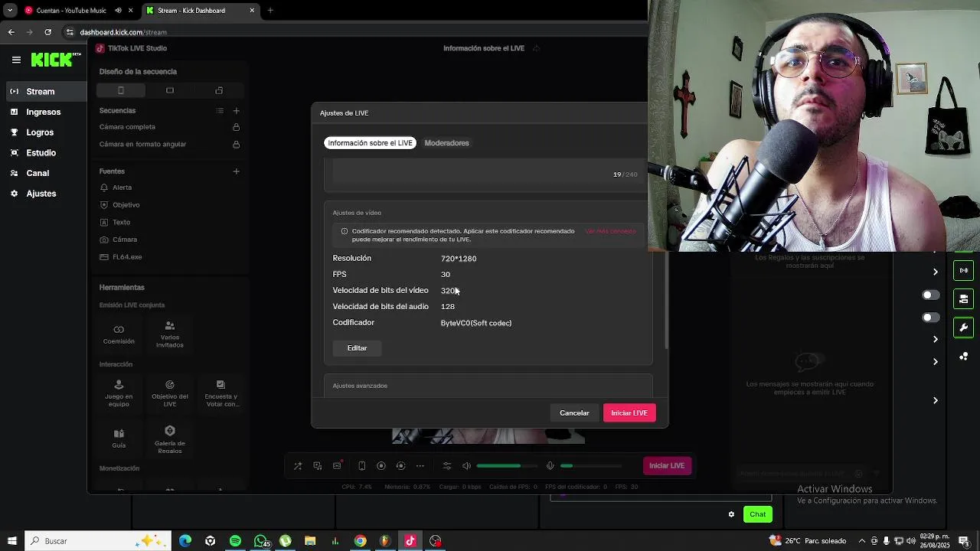Use the dialog vertical scrollbar
The width and height of the screenshot is (980, 551).
pyautogui.click(x=665, y=299)
